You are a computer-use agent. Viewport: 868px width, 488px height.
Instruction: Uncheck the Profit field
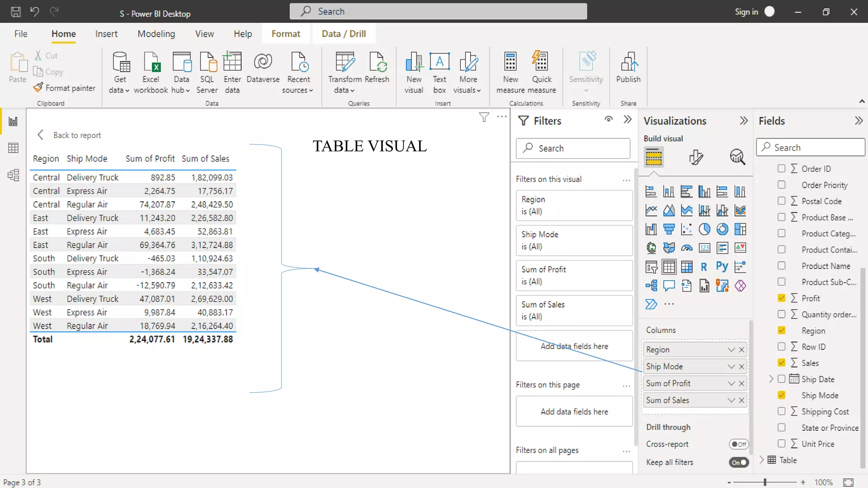782,298
